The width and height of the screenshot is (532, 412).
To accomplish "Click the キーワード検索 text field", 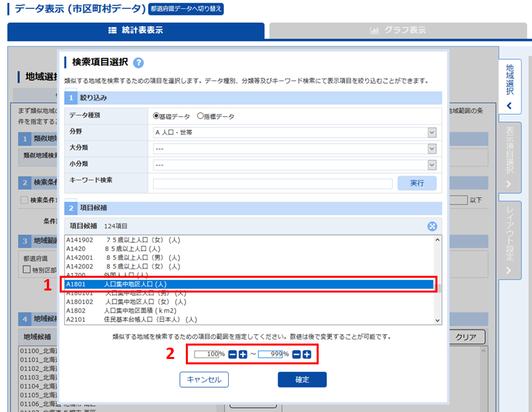I will tap(272, 184).
